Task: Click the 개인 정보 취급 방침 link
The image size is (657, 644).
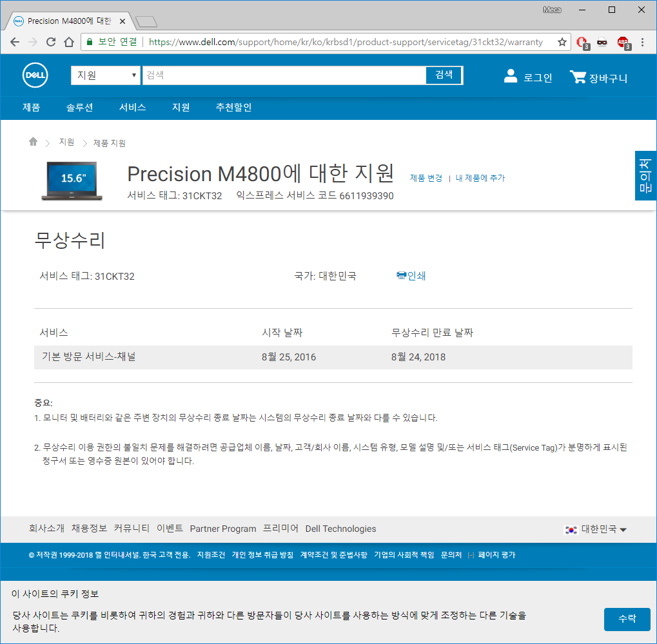Action: click(x=262, y=555)
